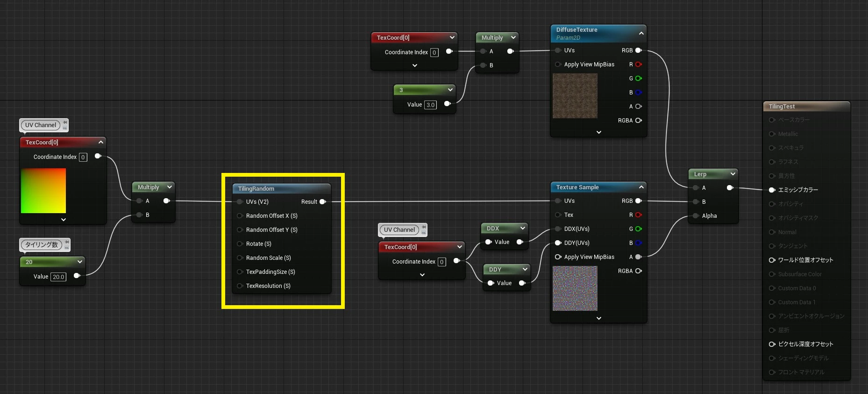Click the Rotate (S) input pin
The image size is (868, 394).
click(240, 244)
